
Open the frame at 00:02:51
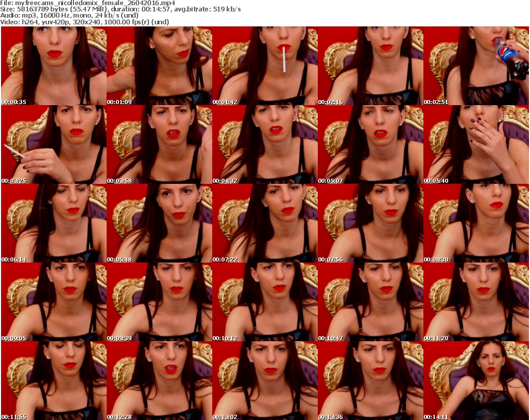476,66
